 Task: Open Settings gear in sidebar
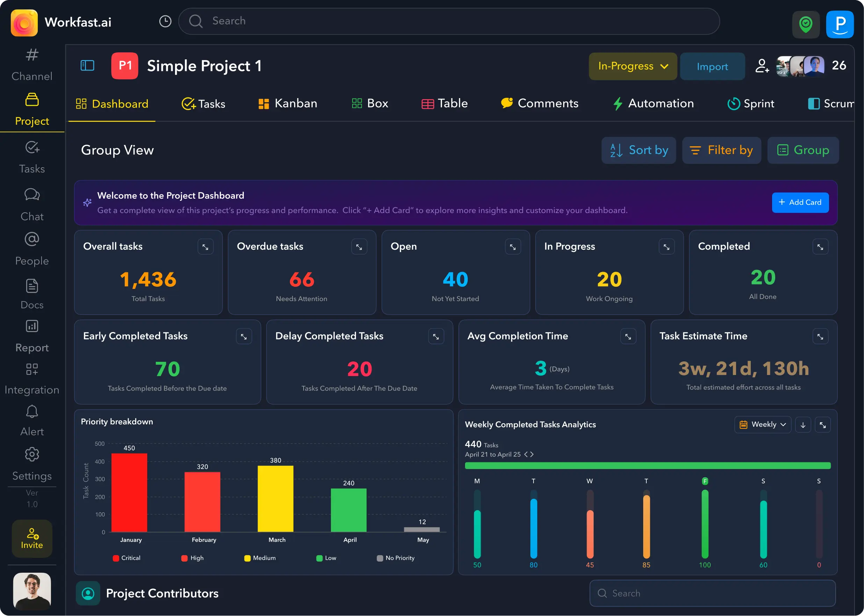tap(32, 465)
